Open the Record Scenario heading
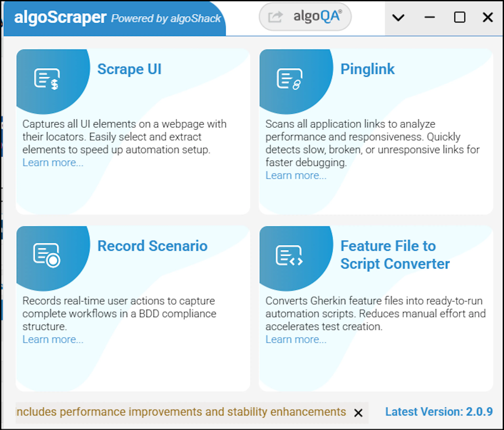Screen dimensions: 504x430 pos(152,246)
